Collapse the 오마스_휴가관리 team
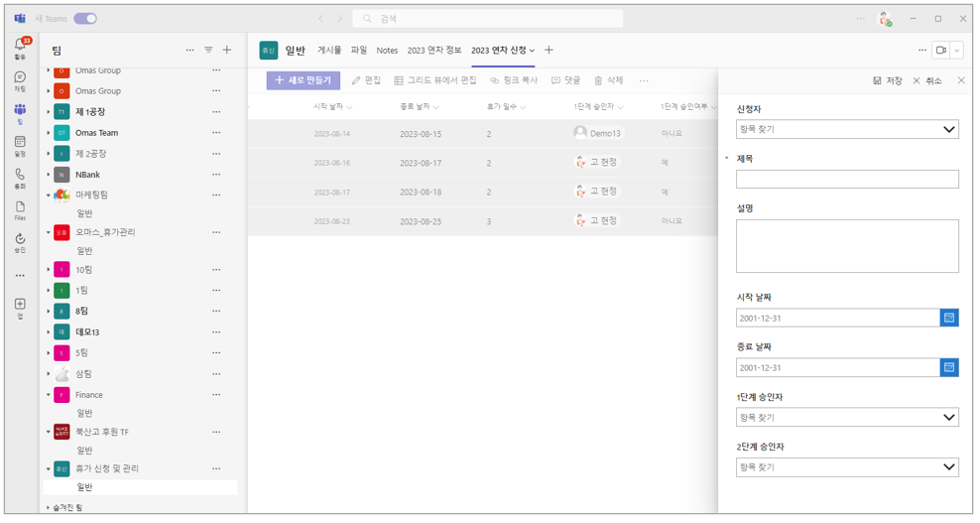This screenshot has height=523, width=980. coord(49,232)
